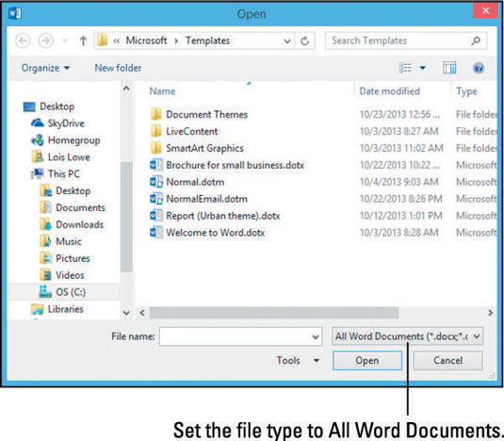Click the horizontal scrollbar in file list
This screenshot has height=441, width=504.
pos(274,313)
